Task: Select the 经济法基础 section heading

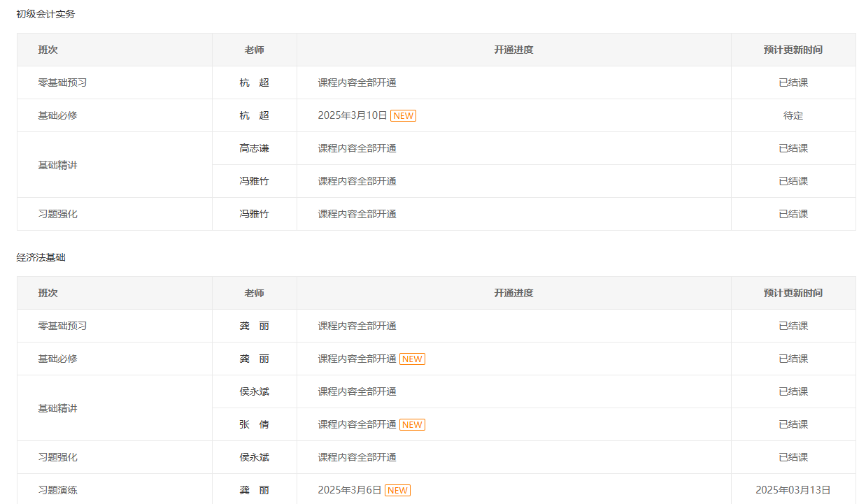Action: 41,257
